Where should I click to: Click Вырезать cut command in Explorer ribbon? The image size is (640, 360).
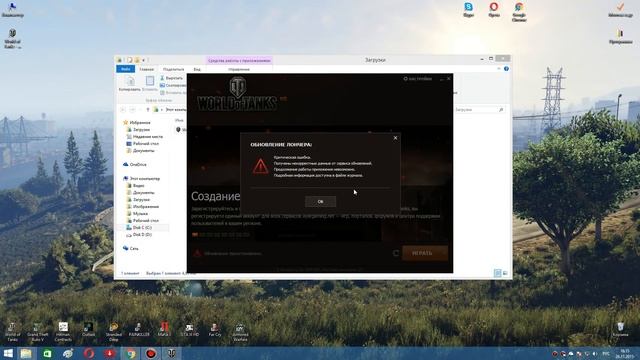click(171, 78)
